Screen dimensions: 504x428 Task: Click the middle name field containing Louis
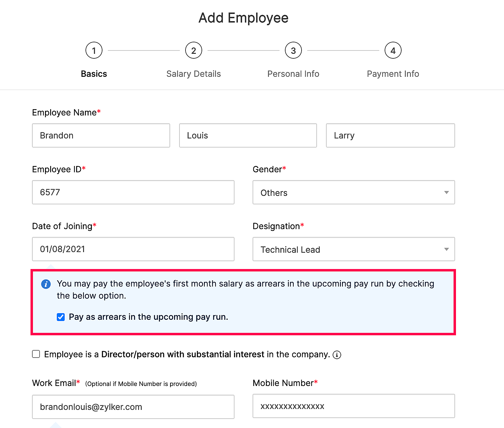(x=248, y=135)
